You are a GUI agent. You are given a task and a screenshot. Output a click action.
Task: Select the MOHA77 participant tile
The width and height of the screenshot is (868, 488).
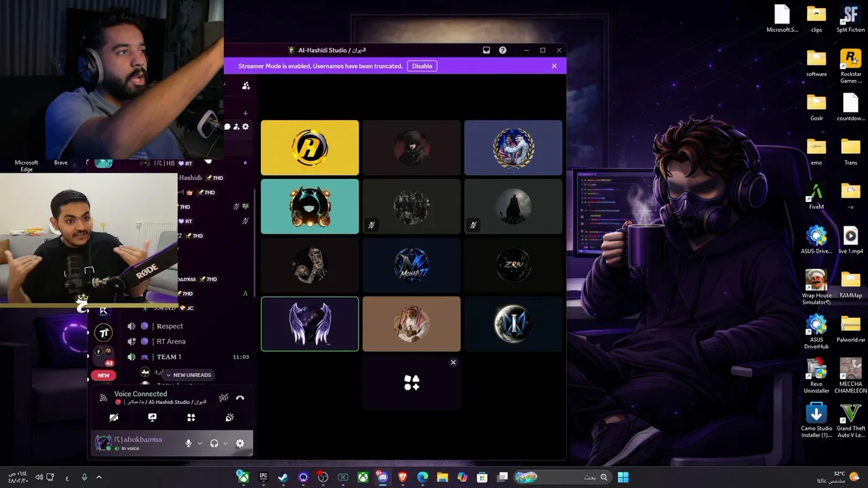coord(412,265)
